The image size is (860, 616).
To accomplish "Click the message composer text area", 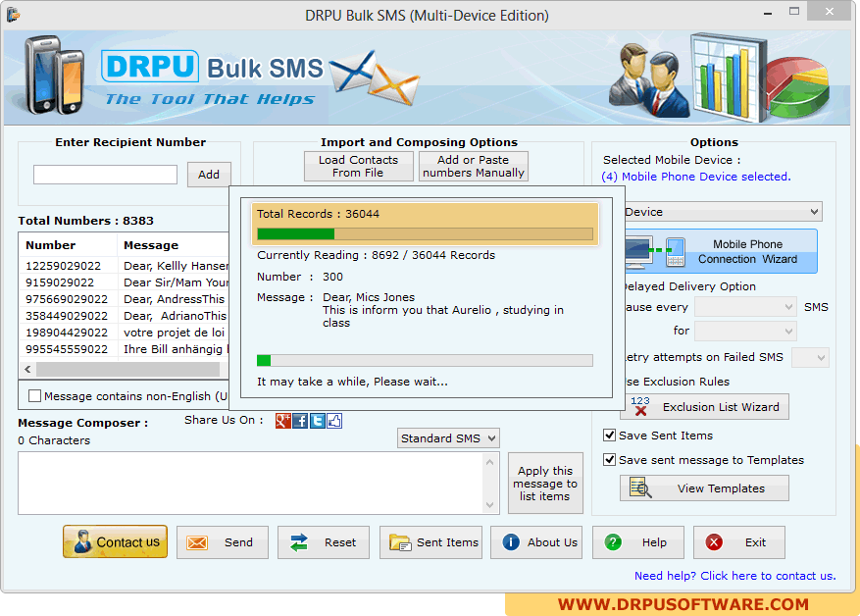I will (251, 484).
